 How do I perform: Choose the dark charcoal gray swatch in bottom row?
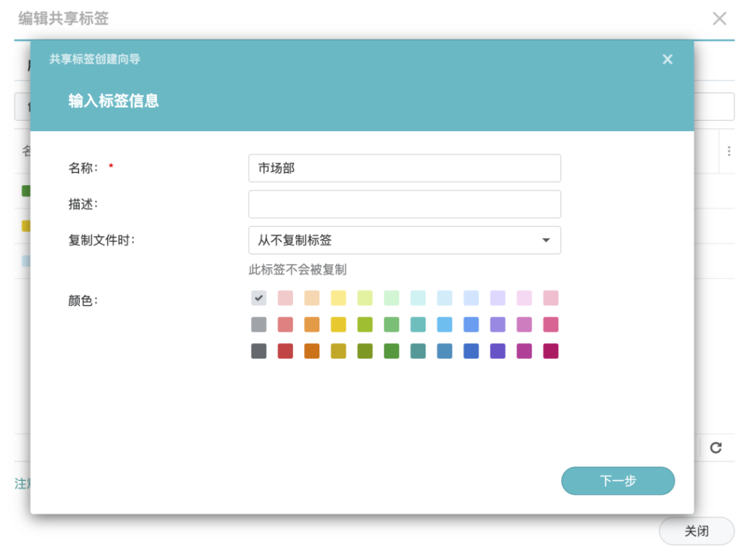[x=259, y=351]
